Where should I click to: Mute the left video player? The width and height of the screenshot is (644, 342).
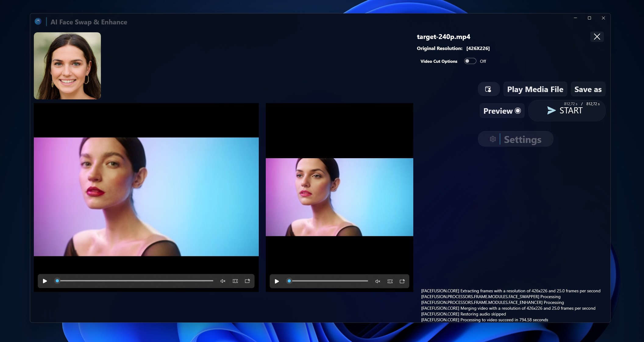coord(223,281)
